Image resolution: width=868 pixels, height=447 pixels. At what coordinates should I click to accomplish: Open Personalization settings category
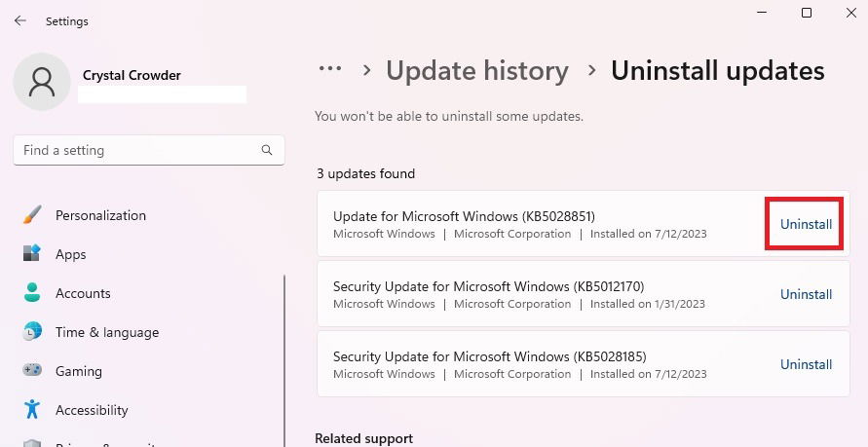(x=100, y=215)
